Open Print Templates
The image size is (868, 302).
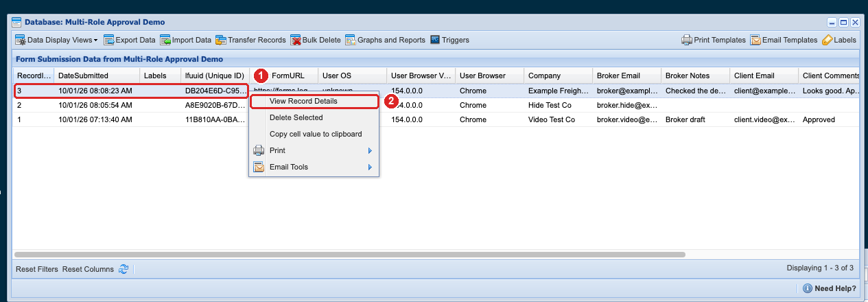coord(713,40)
